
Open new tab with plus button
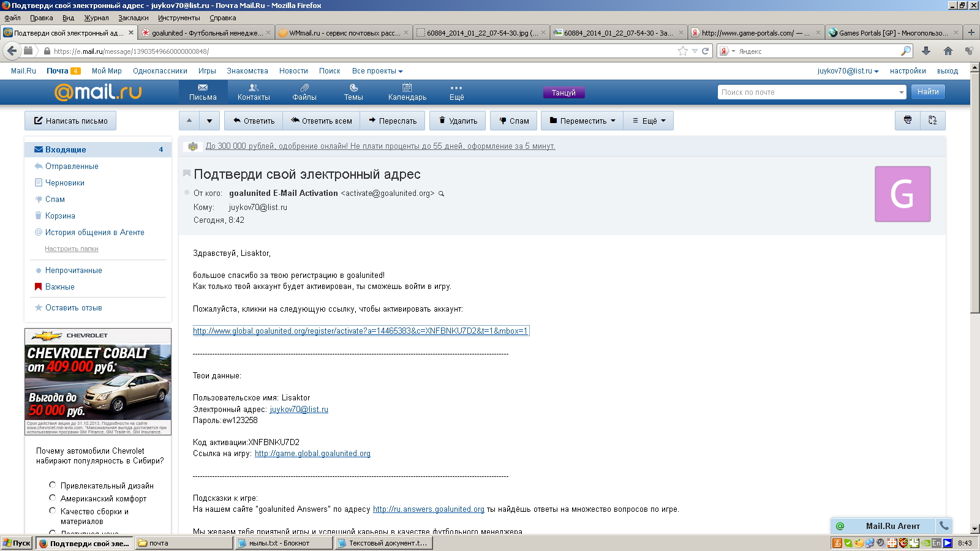(x=971, y=32)
